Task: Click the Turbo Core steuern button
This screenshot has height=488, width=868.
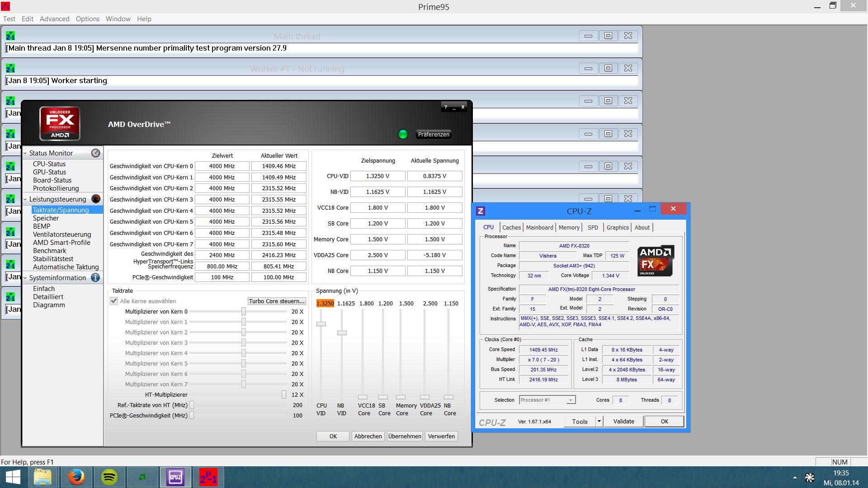Action: click(x=277, y=301)
